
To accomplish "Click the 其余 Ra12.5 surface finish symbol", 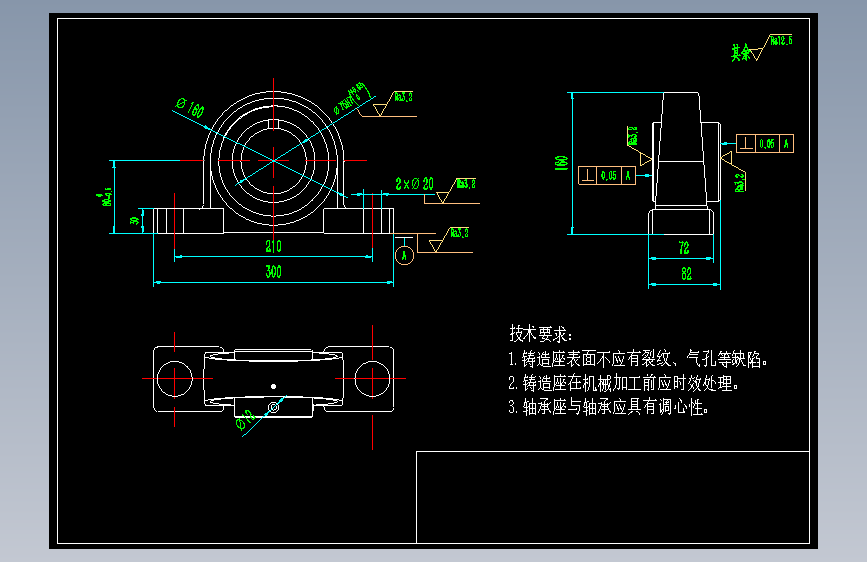I will (761, 48).
